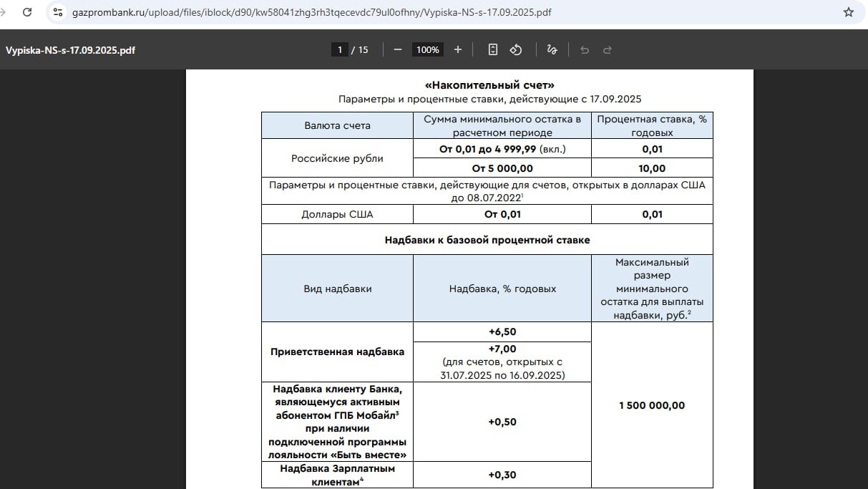
Task: Click the 10,00 interest rate cell
Action: 652,168
